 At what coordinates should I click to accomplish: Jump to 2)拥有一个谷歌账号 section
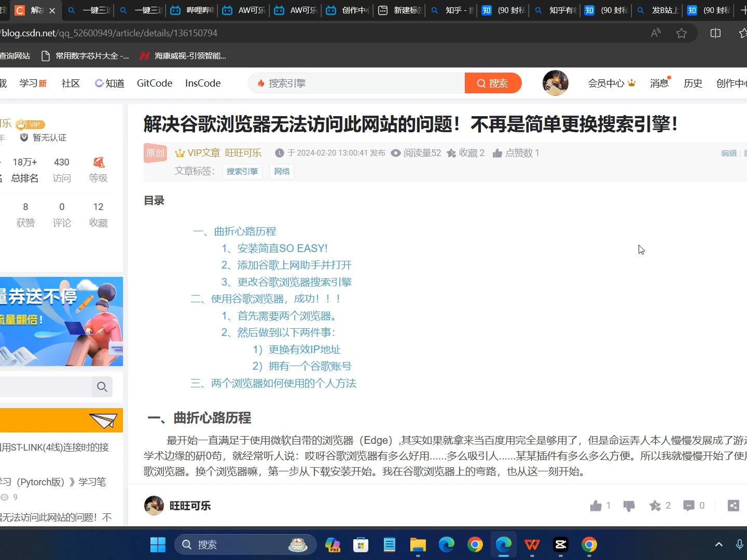(x=302, y=366)
